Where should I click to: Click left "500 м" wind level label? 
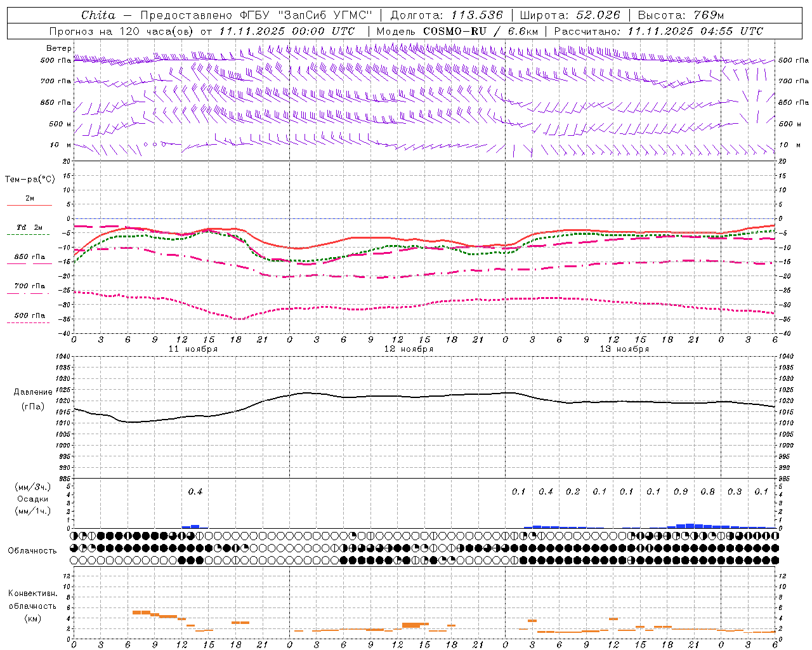point(60,124)
